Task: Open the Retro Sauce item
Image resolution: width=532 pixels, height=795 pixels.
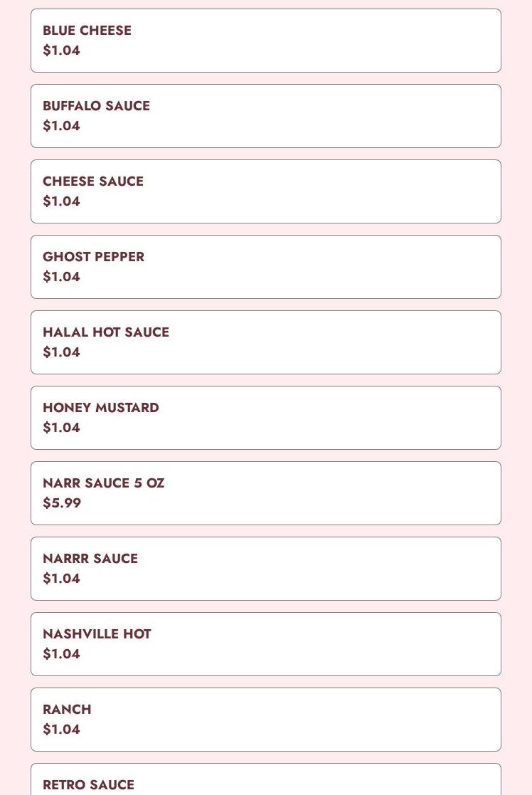Action: pyautogui.click(x=266, y=779)
